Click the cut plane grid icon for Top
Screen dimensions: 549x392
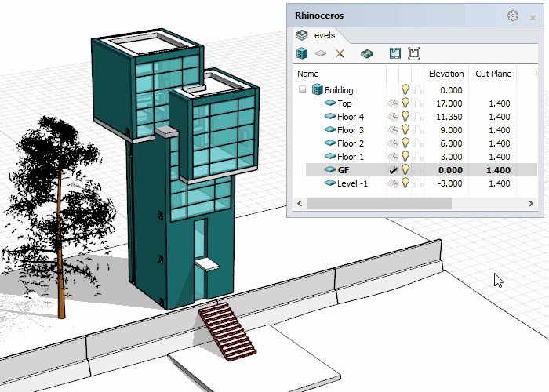[393, 103]
